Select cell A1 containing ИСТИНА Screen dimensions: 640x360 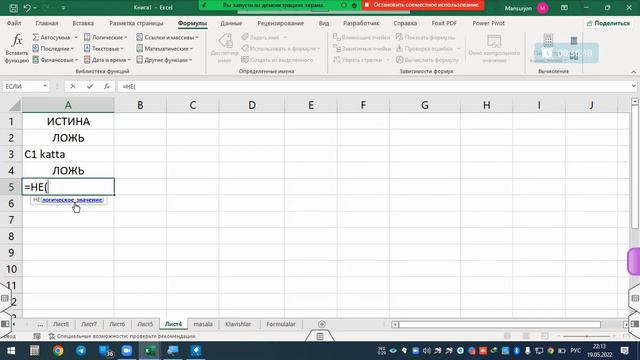tap(68, 121)
